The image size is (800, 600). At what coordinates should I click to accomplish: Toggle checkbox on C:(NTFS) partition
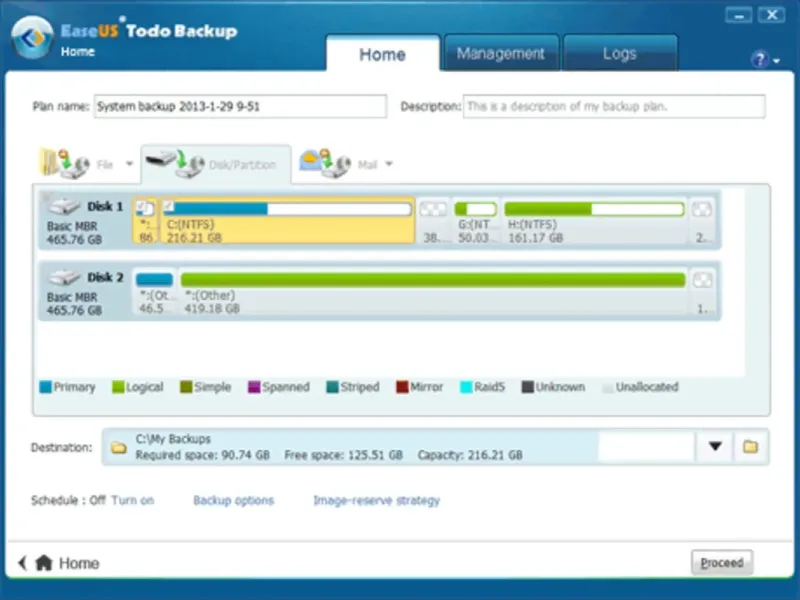[x=169, y=206]
